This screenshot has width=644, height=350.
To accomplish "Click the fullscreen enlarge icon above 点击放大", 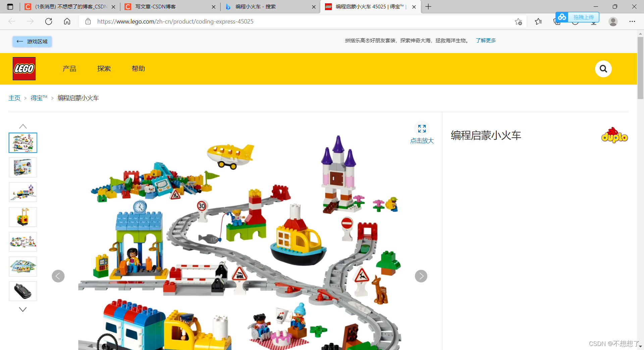I will click(422, 129).
